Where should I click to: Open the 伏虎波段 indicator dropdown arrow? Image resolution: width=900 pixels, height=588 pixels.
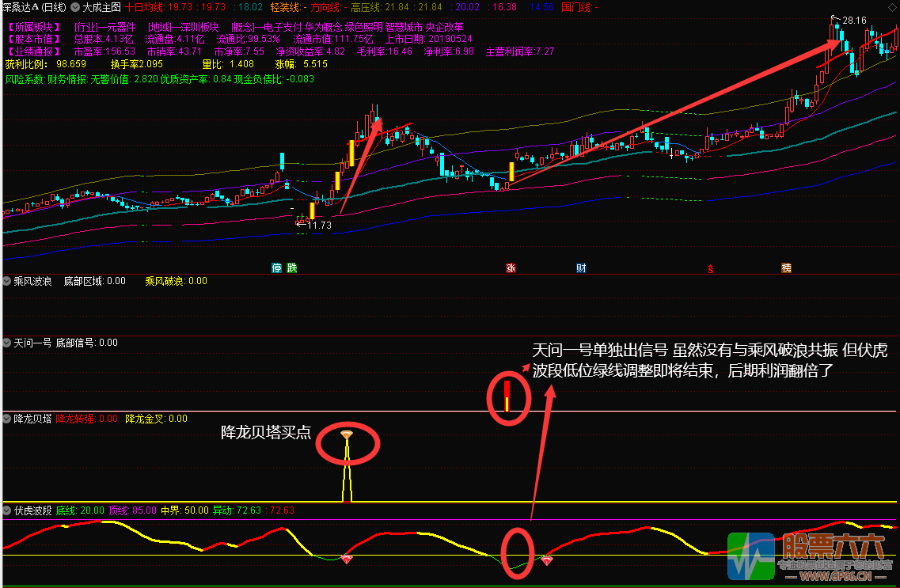pos(7,510)
